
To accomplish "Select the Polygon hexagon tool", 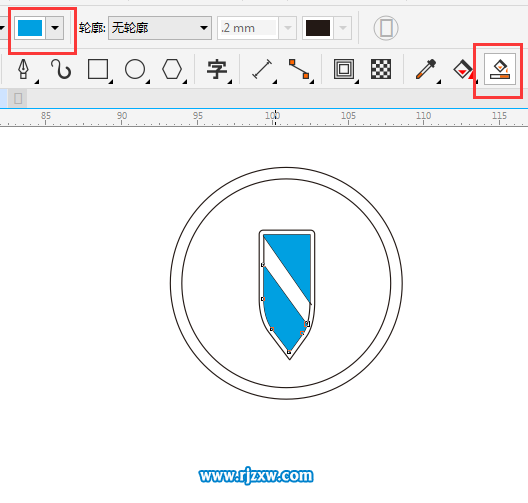I will [172, 69].
